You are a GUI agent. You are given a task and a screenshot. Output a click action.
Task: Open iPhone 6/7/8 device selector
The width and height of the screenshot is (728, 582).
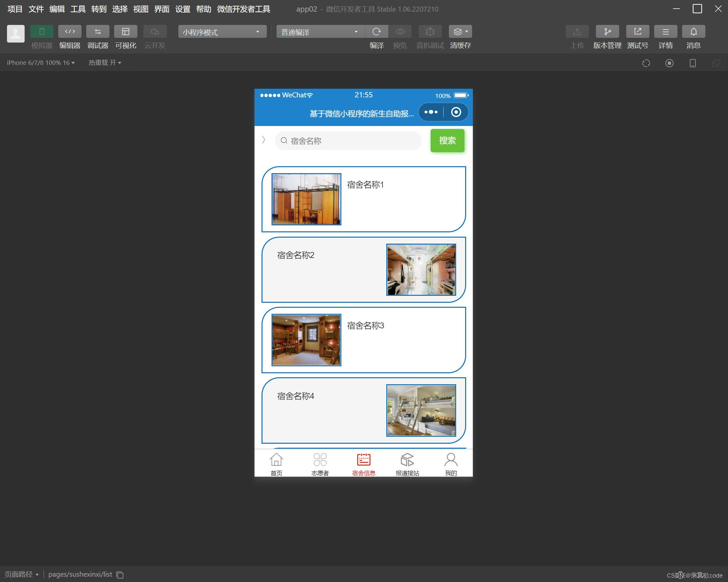click(41, 63)
